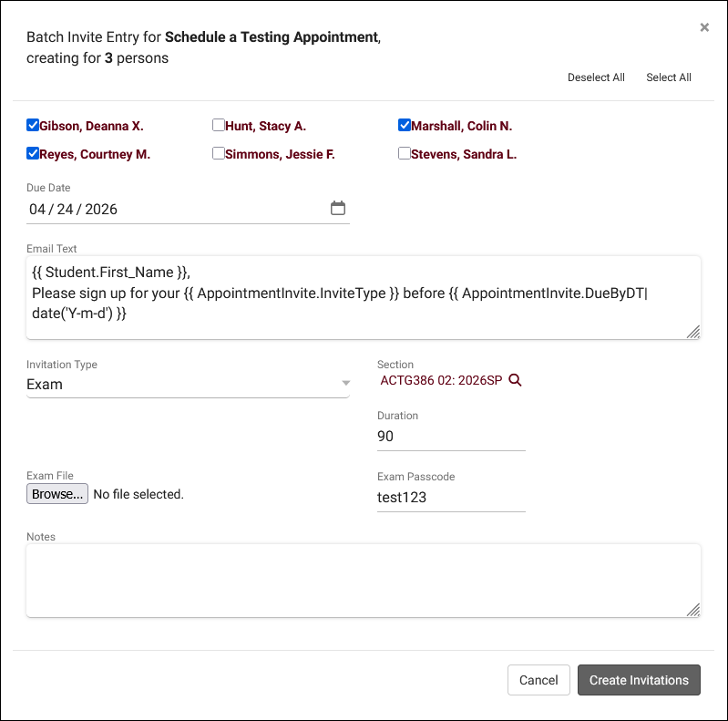The width and height of the screenshot is (728, 721).
Task: Click Deselect All link
Action: click(x=596, y=77)
